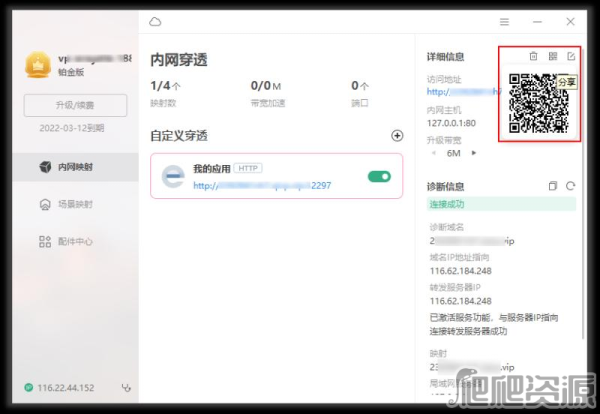Minimize the application window
This screenshot has width=600, height=414.
click(x=537, y=22)
